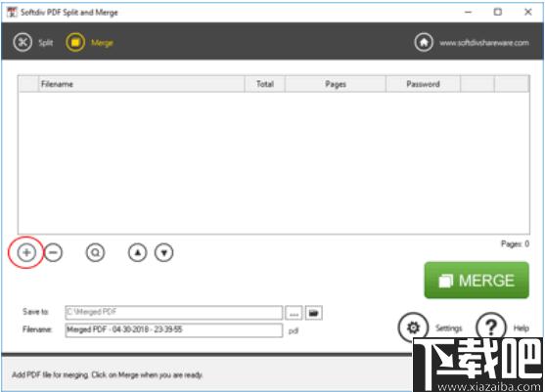Click the Save to path field
Viewport: 545px width, 392px height.
[x=174, y=313]
